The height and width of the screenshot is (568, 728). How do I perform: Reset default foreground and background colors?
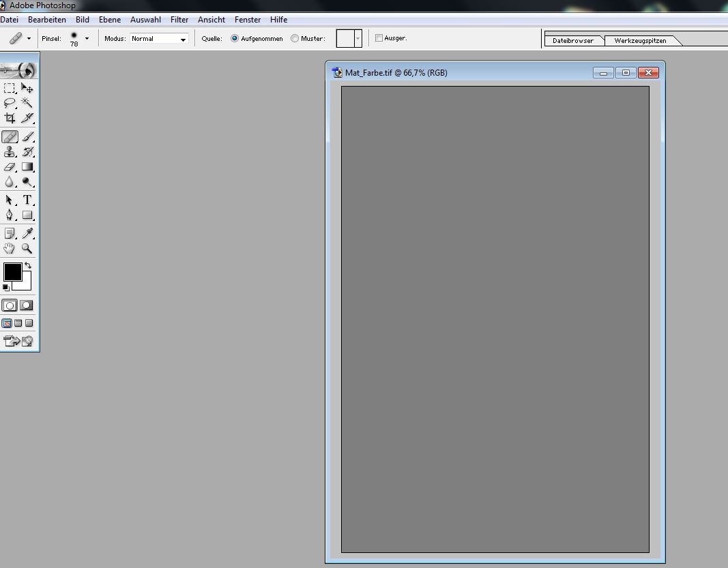coord(5,288)
